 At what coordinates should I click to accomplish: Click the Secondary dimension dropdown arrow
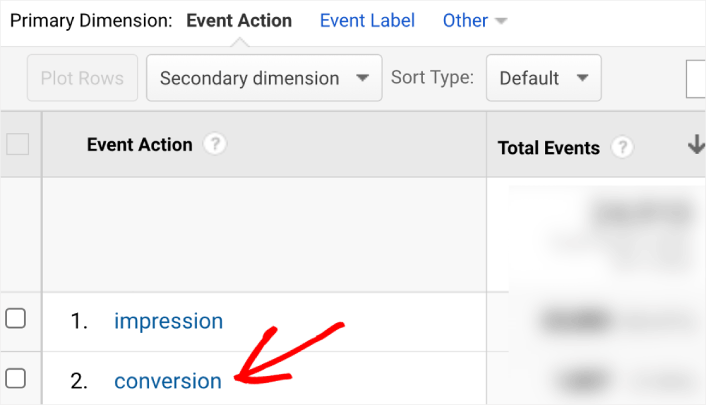coord(362,78)
